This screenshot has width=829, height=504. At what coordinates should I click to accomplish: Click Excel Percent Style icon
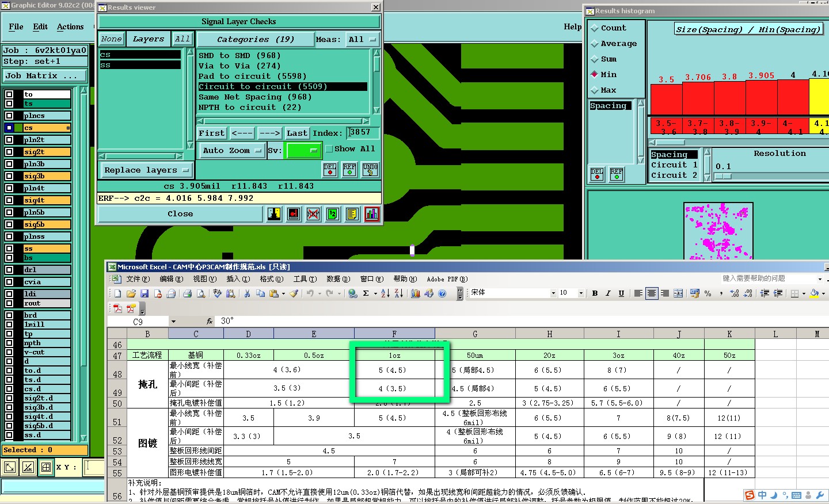pyautogui.click(x=708, y=293)
